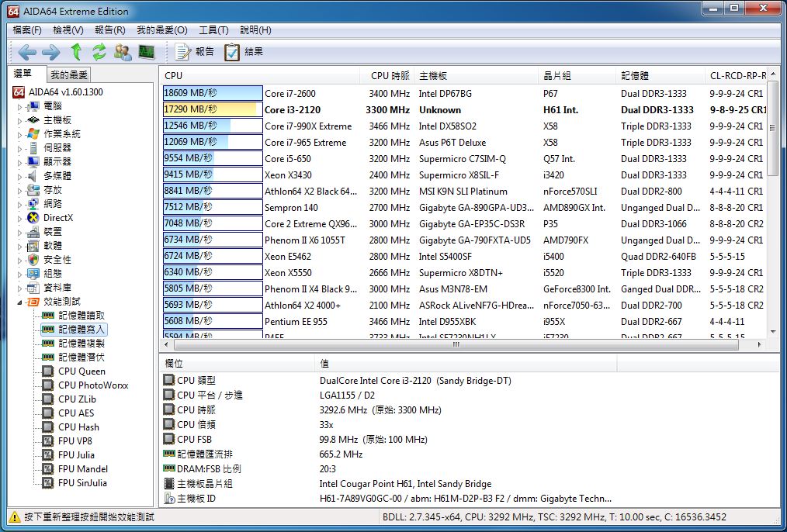Image resolution: width=787 pixels, height=532 pixels.
Task: Click the 12546 MB/秒 result bar
Action: (x=213, y=126)
